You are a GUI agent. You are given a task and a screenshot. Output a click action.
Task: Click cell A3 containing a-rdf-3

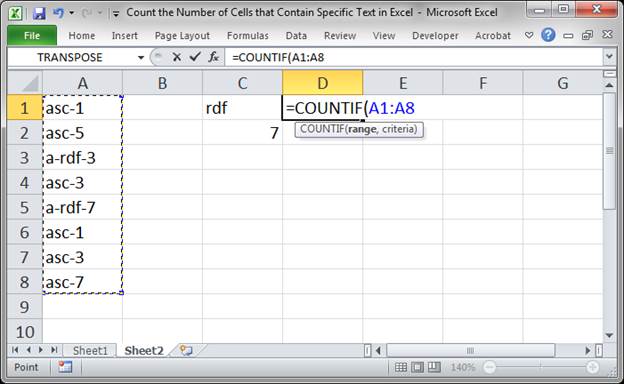click(82, 158)
